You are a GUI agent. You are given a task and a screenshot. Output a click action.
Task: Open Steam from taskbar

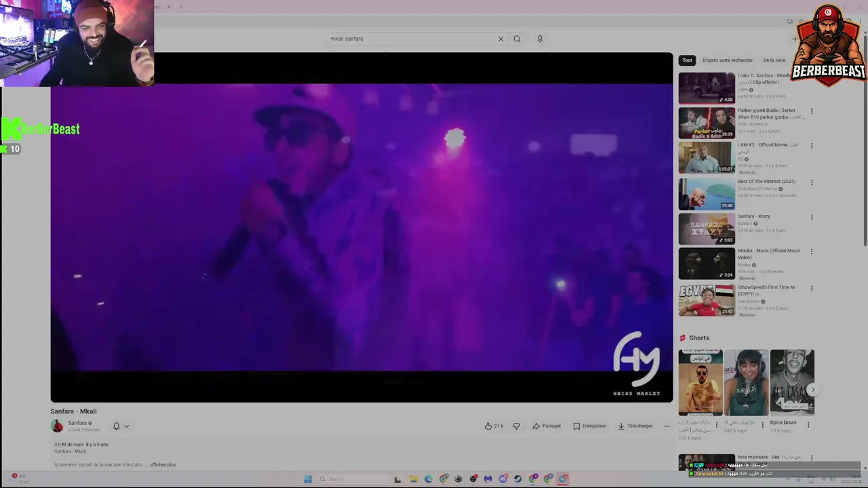pyautogui.click(x=518, y=479)
